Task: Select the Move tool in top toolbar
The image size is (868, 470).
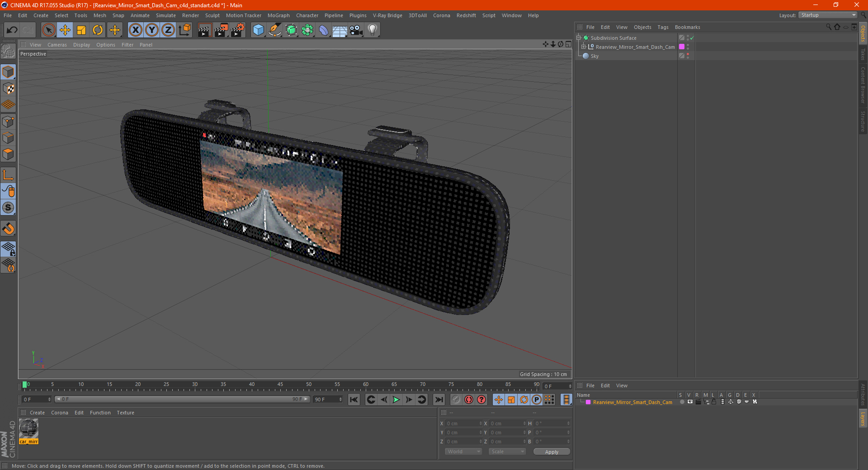Action: [65, 30]
